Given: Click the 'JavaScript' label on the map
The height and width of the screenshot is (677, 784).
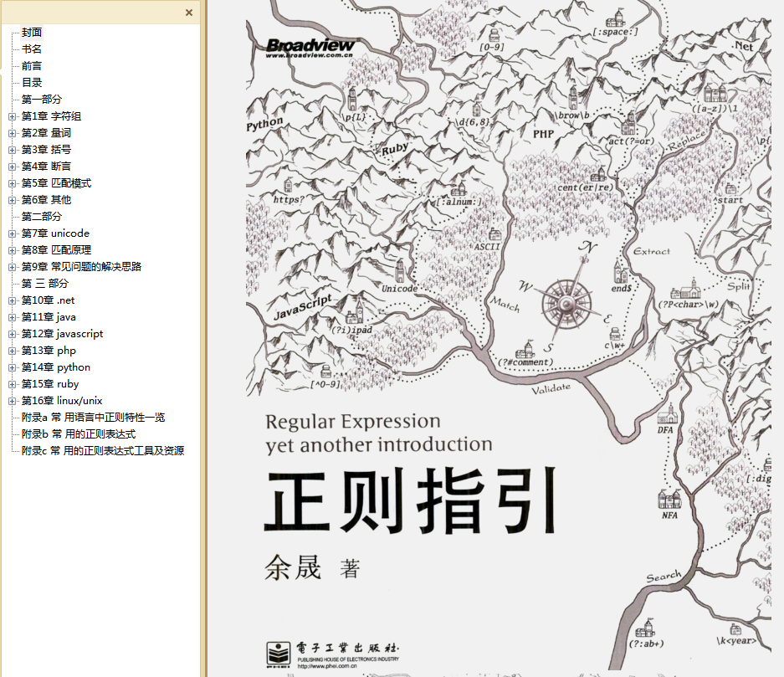Looking at the screenshot, I should (x=303, y=307).
